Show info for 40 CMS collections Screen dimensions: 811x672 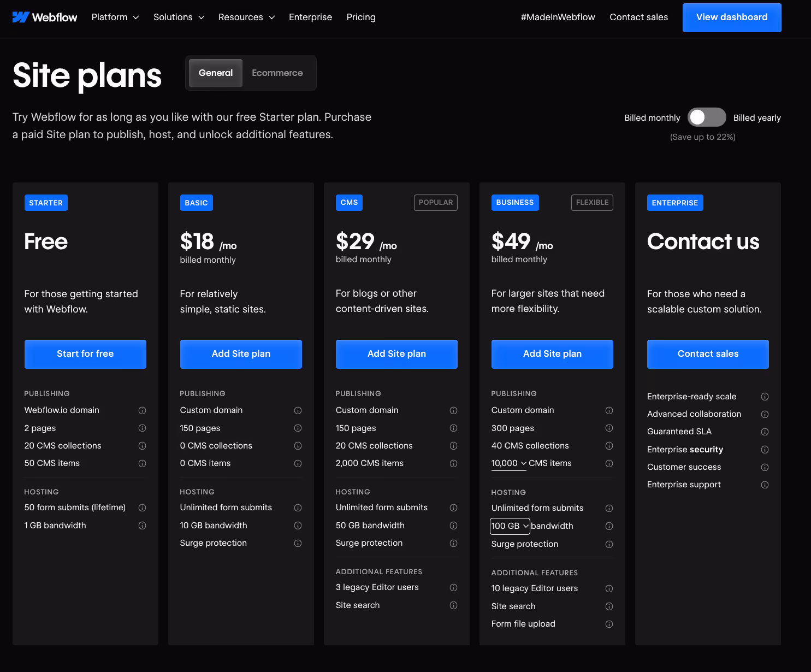pos(609,446)
